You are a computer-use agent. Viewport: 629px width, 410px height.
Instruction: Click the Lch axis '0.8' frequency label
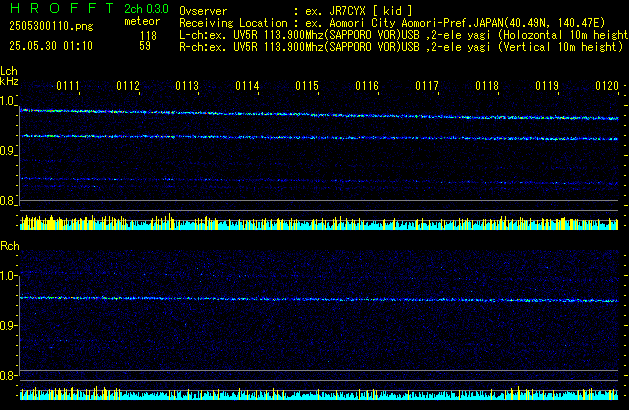[x=7, y=201]
